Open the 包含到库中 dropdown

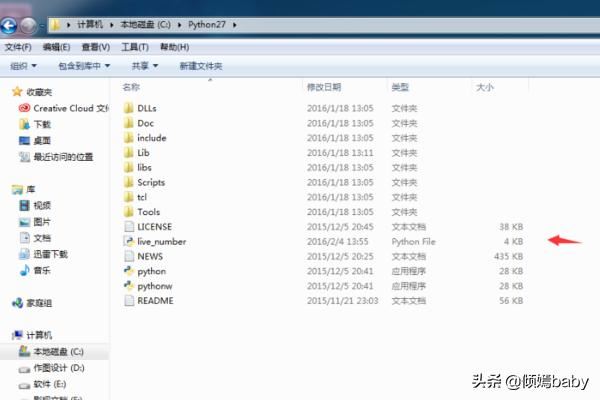point(84,66)
